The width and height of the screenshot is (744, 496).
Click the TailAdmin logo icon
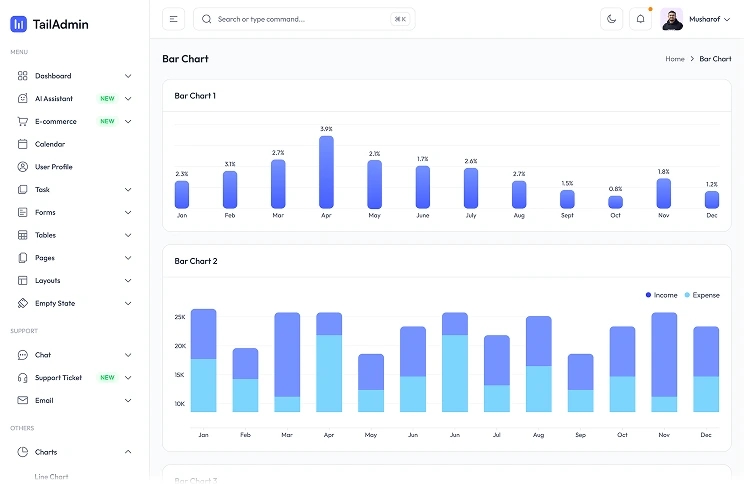(x=19, y=24)
